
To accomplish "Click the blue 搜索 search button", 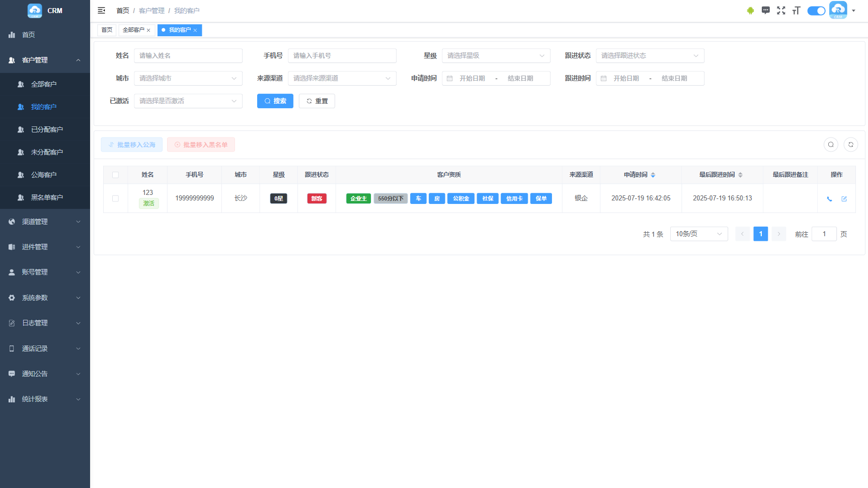I will point(275,101).
